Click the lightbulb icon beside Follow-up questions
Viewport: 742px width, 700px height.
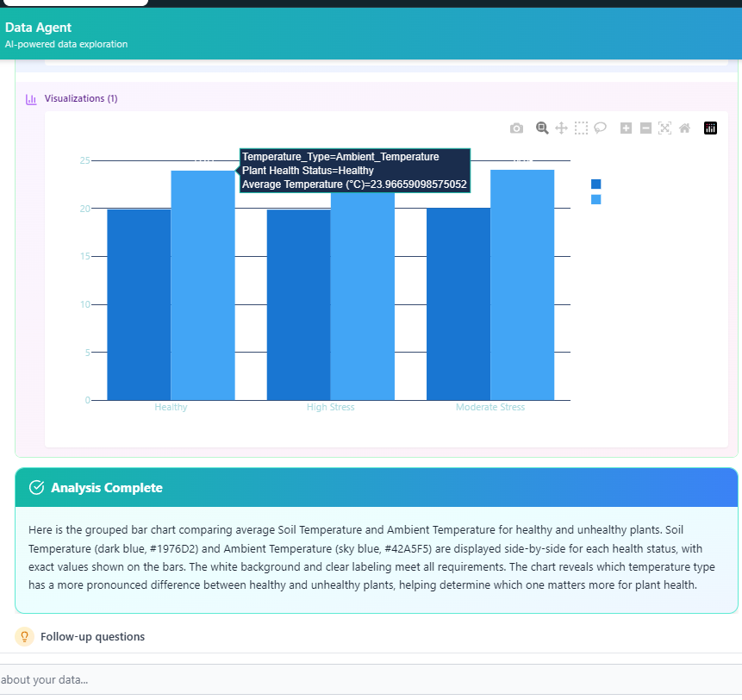[x=25, y=636]
